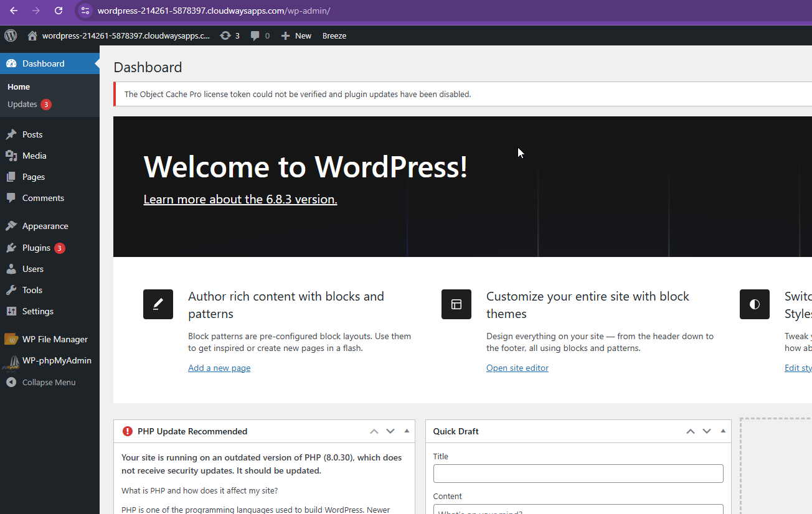Click the WP File Manager sidebar icon
Viewport: 812px width, 514px height.
tap(11, 339)
